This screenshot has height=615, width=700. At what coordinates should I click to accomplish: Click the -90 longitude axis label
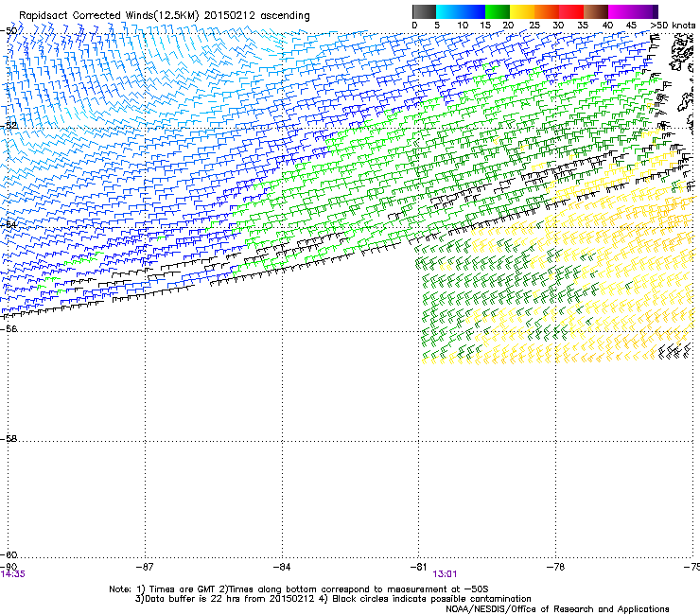pyautogui.click(x=9, y=567)
